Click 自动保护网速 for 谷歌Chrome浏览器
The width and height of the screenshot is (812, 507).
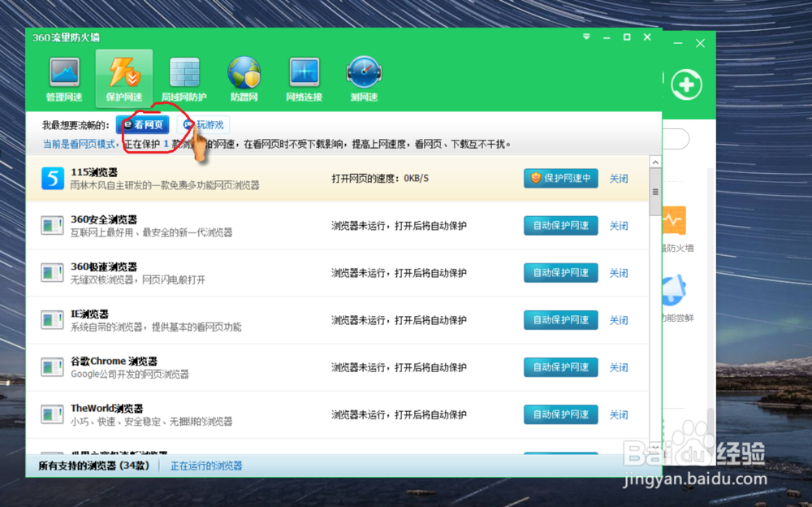pos(561,367)
